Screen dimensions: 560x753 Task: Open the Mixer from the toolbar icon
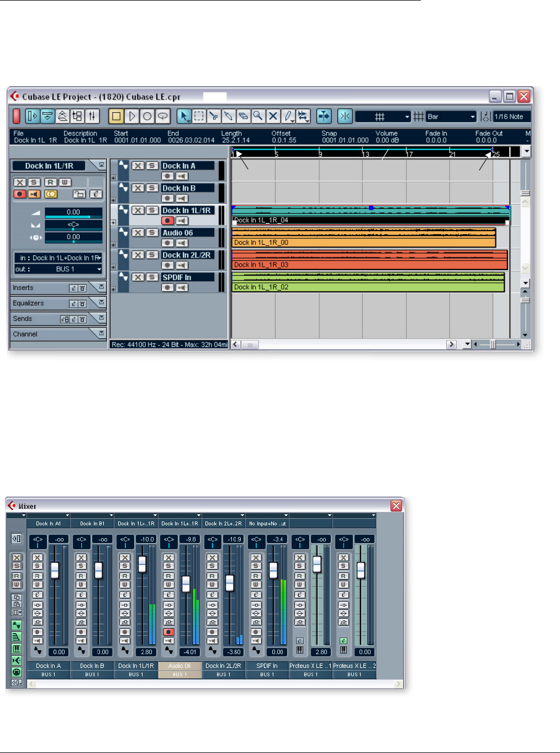click(x=92, y=116)
